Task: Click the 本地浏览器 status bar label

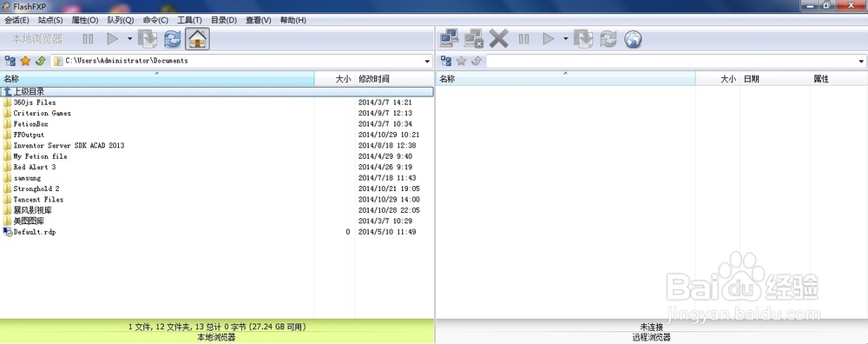Action: click(216, 337)
